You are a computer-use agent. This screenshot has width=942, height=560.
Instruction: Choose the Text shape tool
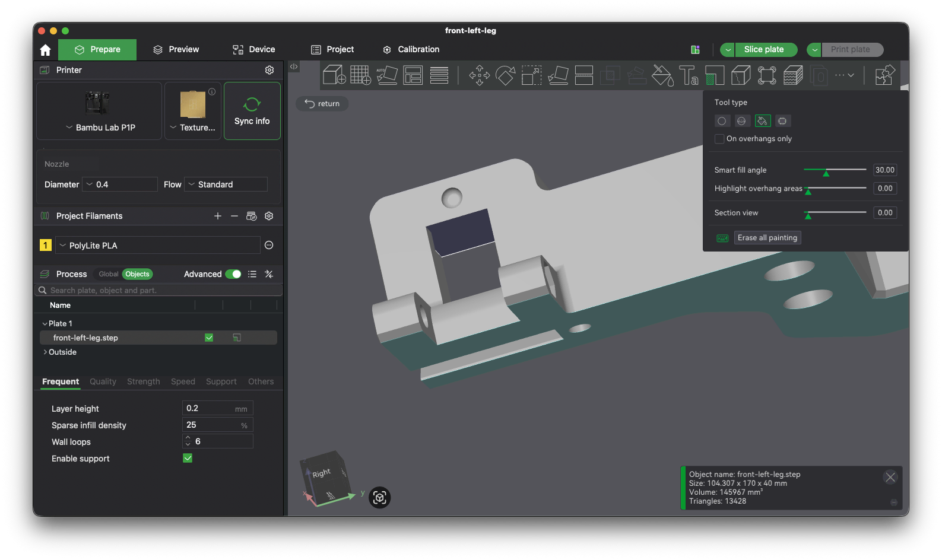point(689,75)
